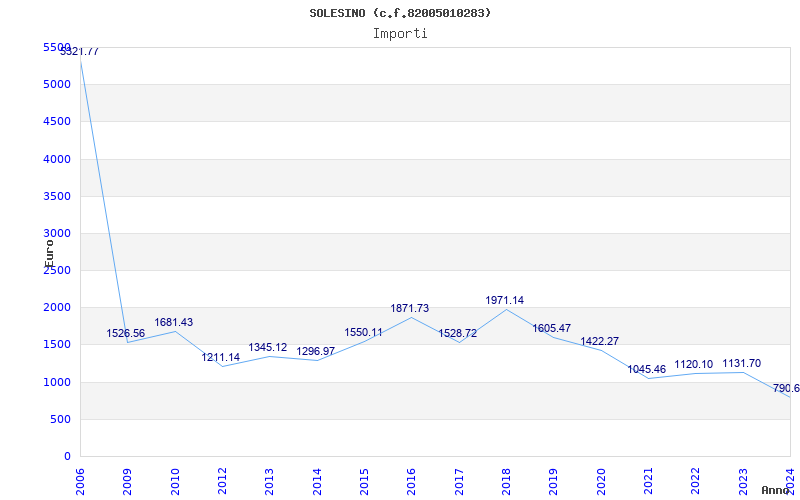Click the 2023 x-axis year label
Viewport: 800px width, 500px height.
[743, 482]
